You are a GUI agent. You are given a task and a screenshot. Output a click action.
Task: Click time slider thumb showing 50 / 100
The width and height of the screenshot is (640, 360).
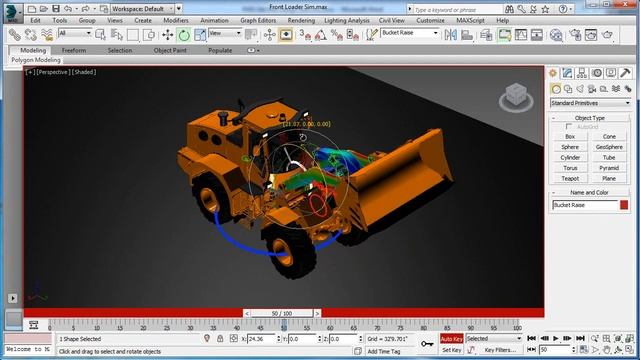(282, 313)
